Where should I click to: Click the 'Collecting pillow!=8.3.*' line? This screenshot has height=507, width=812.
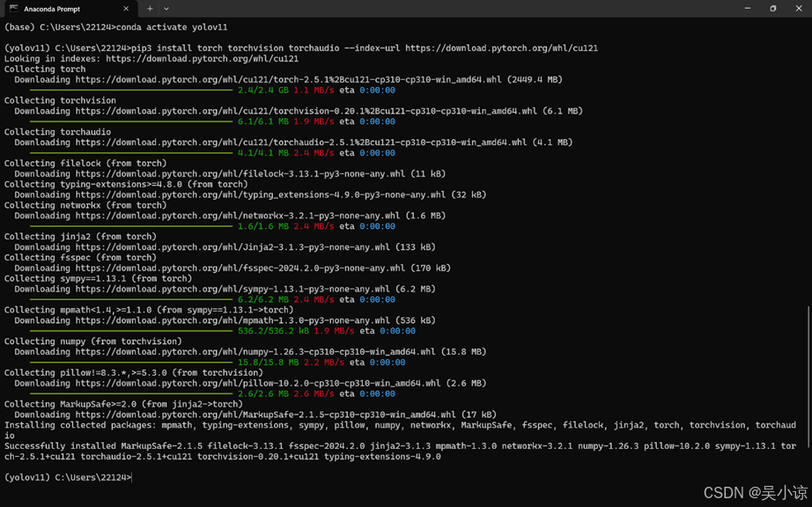(x=134, y=372)
